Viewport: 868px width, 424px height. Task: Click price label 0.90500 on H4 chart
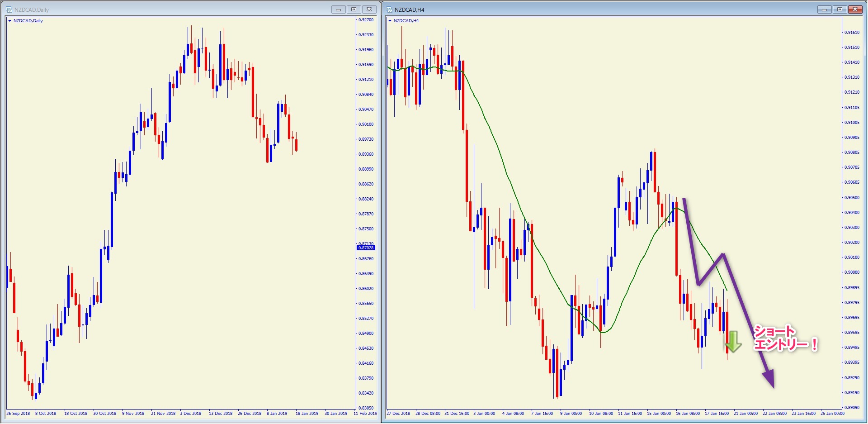(852, 198)
